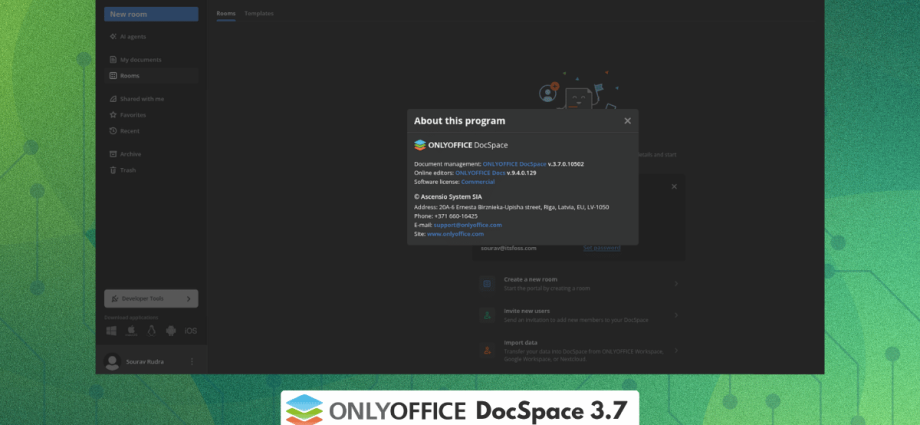Image resolution: width=920 pixels, height=425 pixels.
Task: Open the Sourav Rudra profile avatar
Action: click(x=112, y=362)
